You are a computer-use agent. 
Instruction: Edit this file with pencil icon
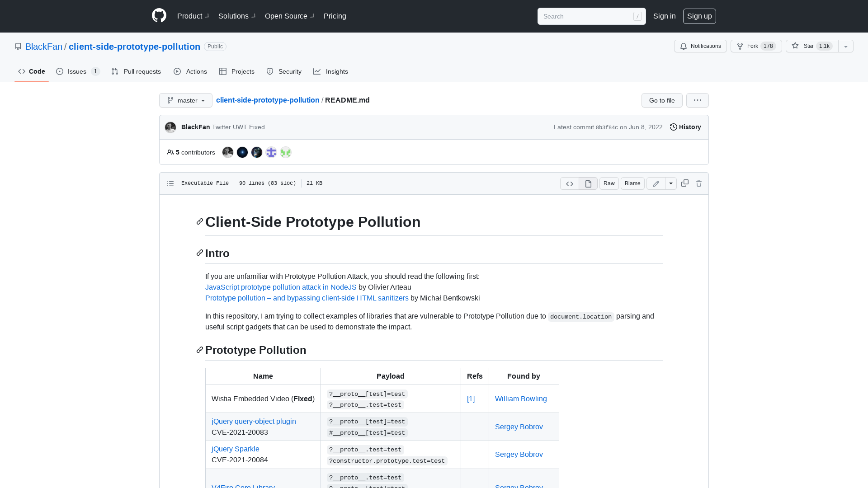[x=656, y=183]
